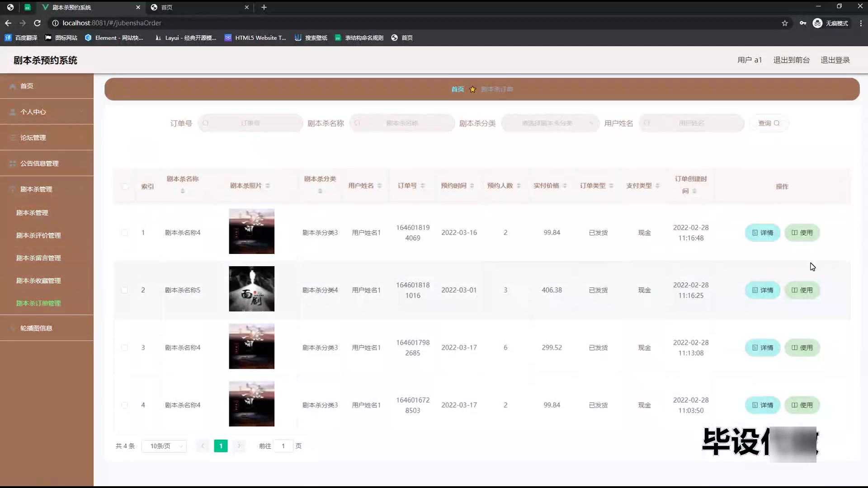Sort by the 实付价格 column sort arrows
Viewport: 868px width, 488px height.
point(565,186)
